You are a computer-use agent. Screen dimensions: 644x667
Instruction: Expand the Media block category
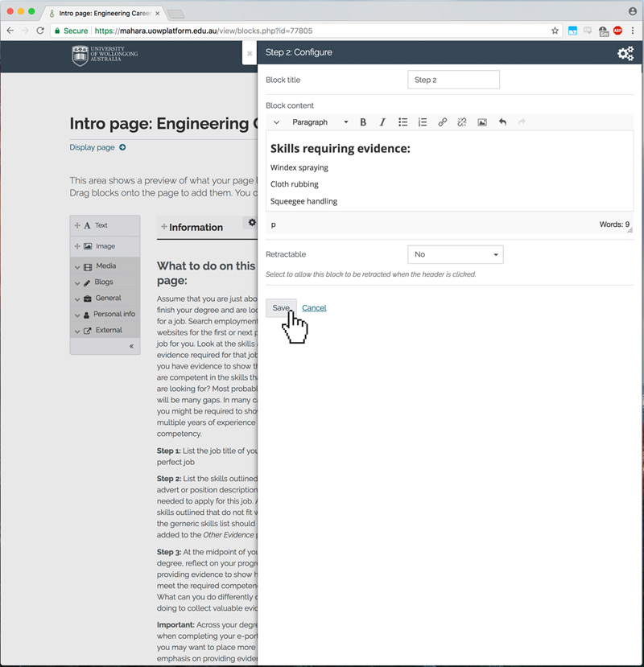(x=105, y=266)
